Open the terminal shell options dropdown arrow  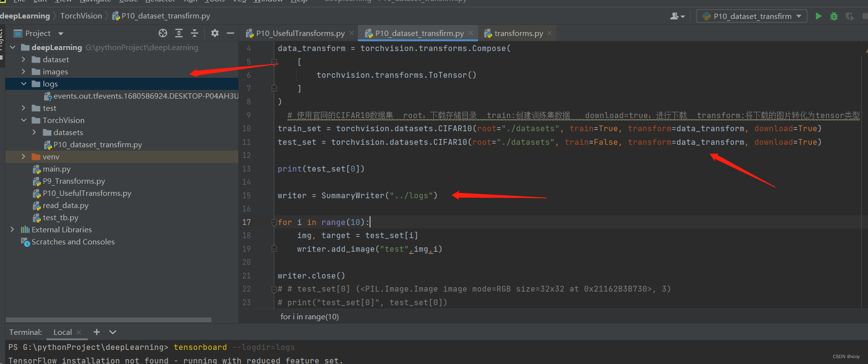click(113, 332)
